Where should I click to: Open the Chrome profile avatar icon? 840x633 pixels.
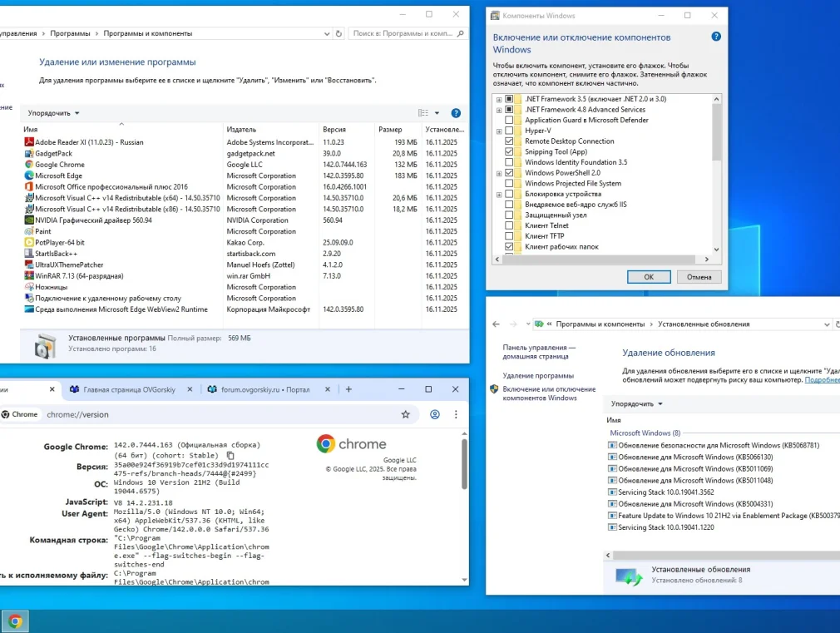434,414
